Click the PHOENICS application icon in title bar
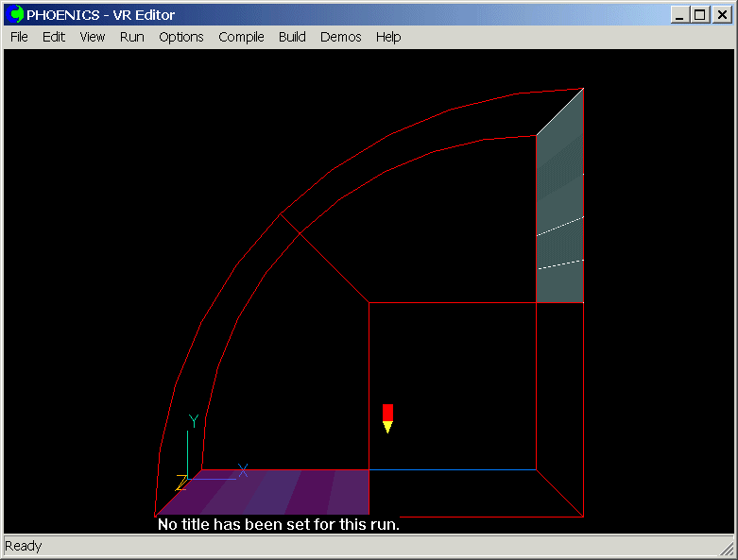This screenshot has width=738, height=560. tap(16, 14)
